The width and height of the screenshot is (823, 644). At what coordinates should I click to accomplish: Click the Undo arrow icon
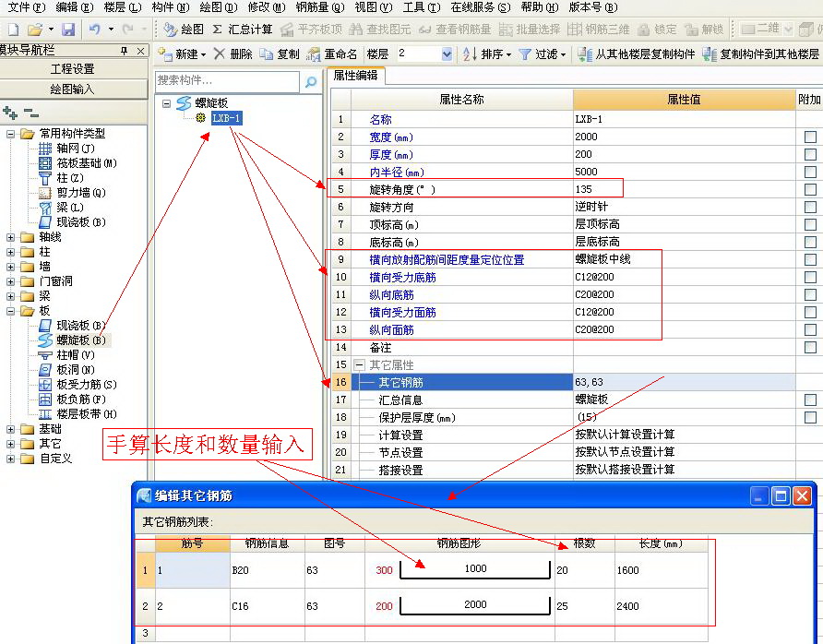pyautogui.click(x=94, y=30)
